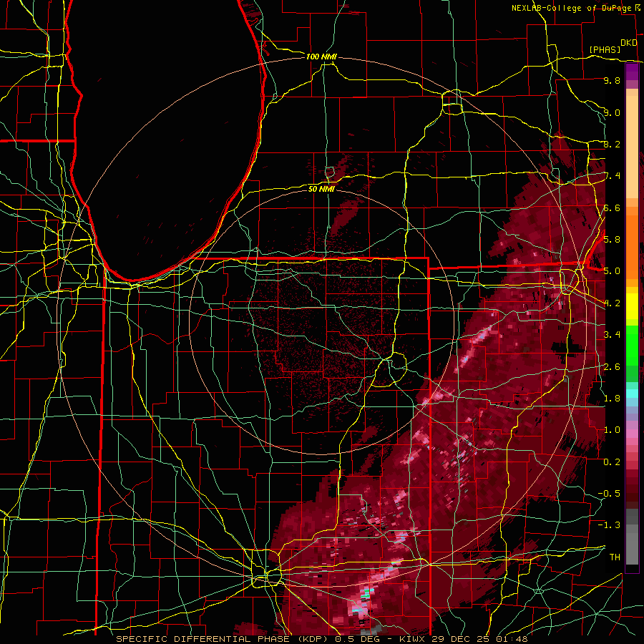
Task: Pick the pink color bar segment
Action: (632, 434)
